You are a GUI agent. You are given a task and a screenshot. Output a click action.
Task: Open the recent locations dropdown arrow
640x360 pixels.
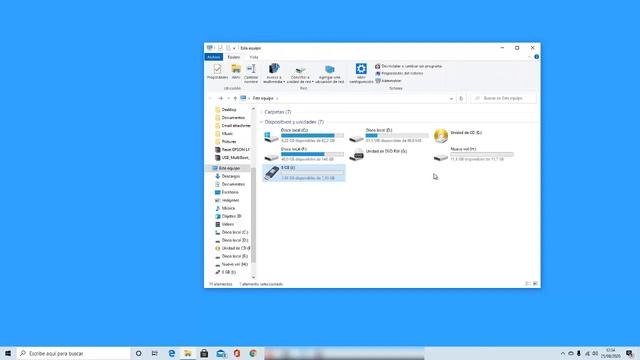[228, 98]
